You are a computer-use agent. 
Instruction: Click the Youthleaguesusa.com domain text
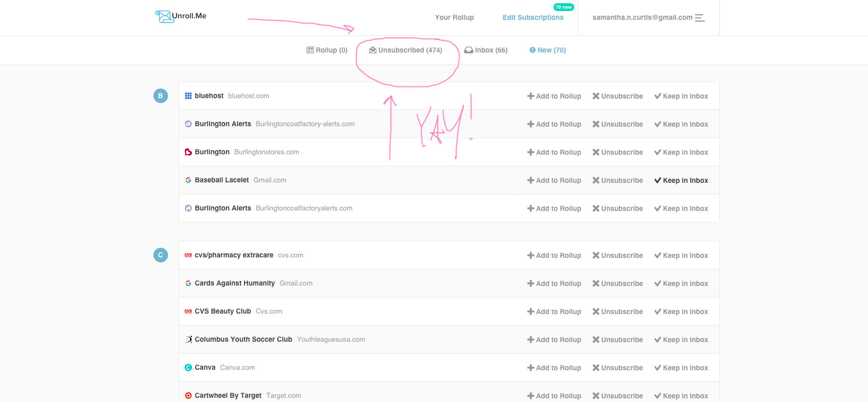pos(331,339)
